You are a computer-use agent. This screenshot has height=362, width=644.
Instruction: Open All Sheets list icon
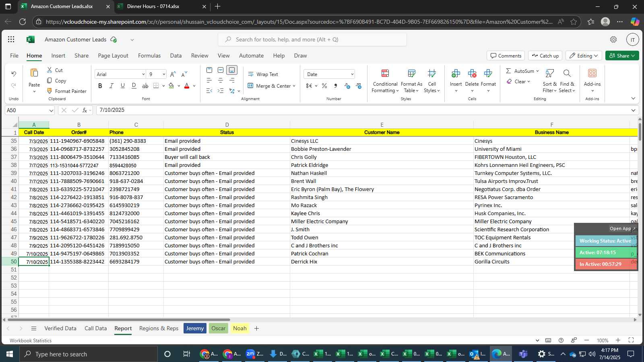(x=34, y=329)
